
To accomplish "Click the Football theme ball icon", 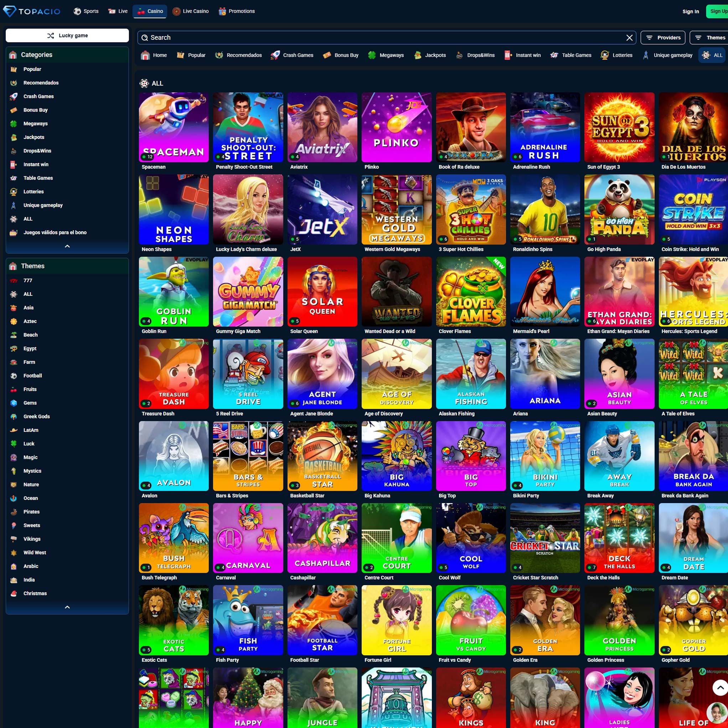I will pos(14,376).
